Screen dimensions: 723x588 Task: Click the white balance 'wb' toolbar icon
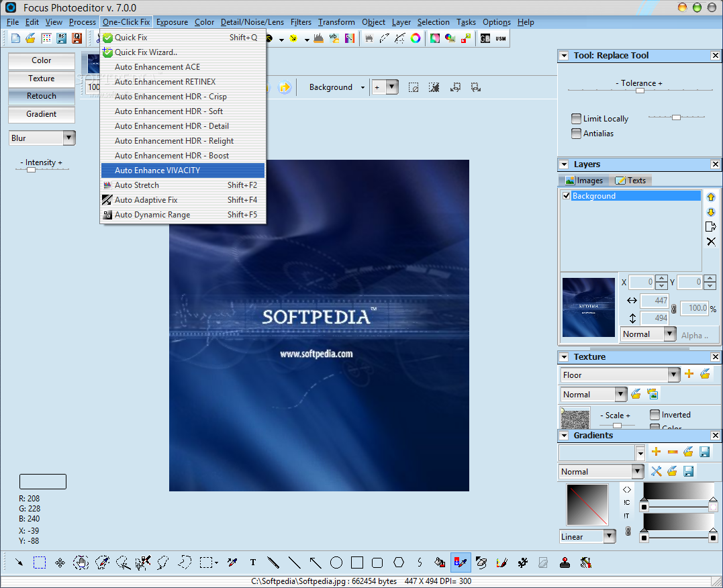click(334, 38)
